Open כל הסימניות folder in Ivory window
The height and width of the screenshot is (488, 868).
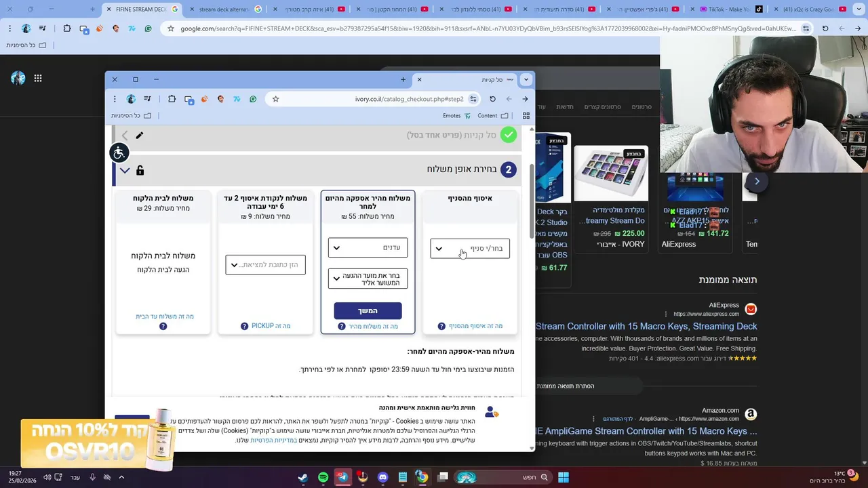coord(131,116)
